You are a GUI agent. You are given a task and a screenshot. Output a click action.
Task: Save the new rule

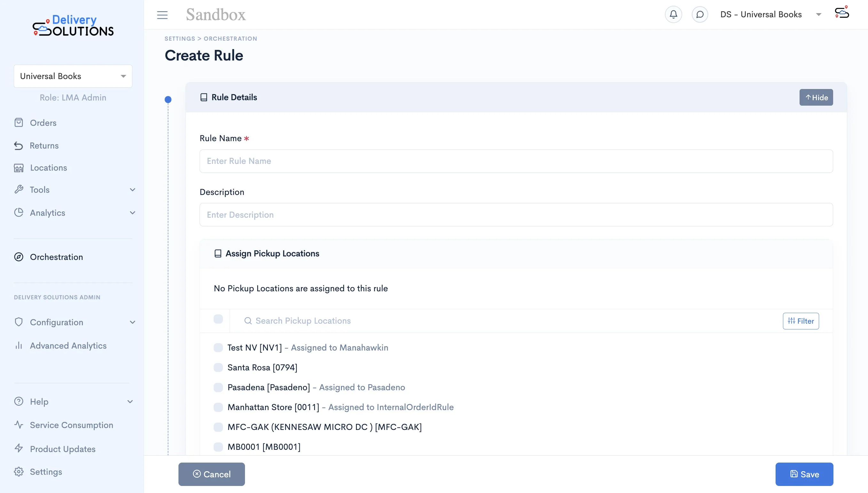804,474
